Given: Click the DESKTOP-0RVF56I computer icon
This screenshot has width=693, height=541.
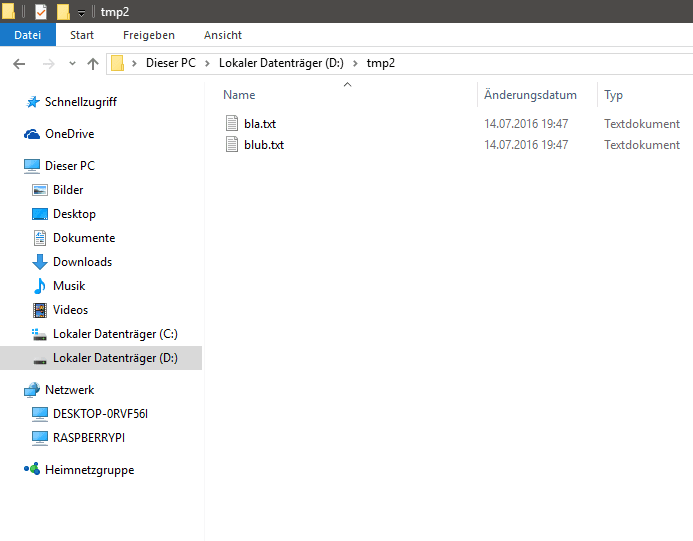Looking at the screenshot, I should [40, 414].
